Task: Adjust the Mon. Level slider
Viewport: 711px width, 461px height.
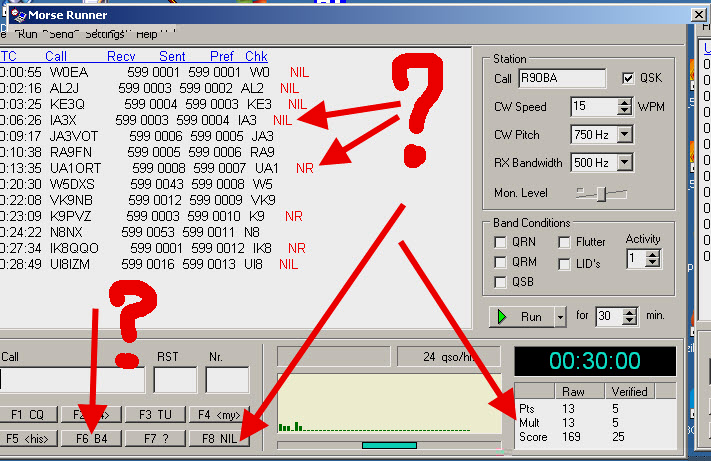Action: (x=601, y=192)
